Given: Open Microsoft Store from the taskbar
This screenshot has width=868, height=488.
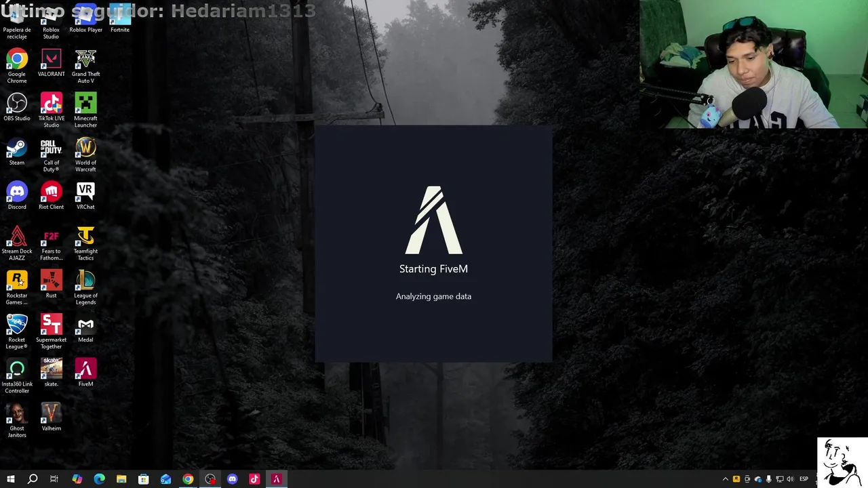Looking at the screenshot, I should [144, 479].
